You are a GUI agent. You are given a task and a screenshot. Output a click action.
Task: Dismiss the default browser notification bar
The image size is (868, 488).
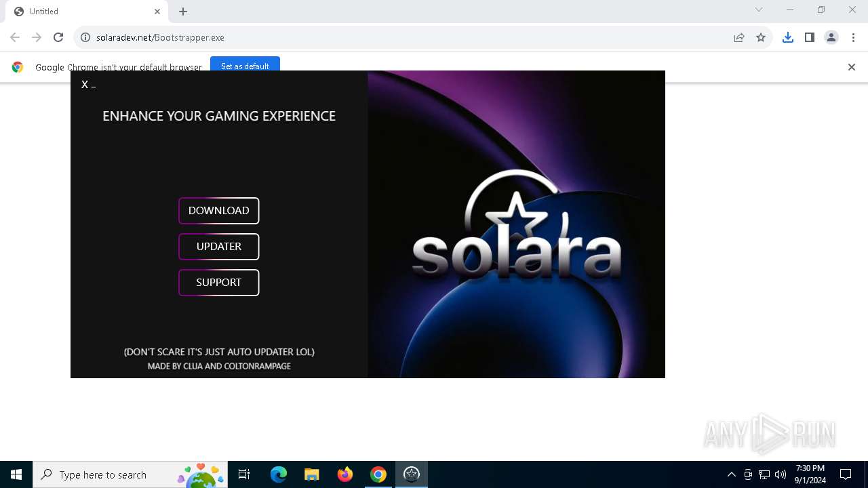point(852,67)
